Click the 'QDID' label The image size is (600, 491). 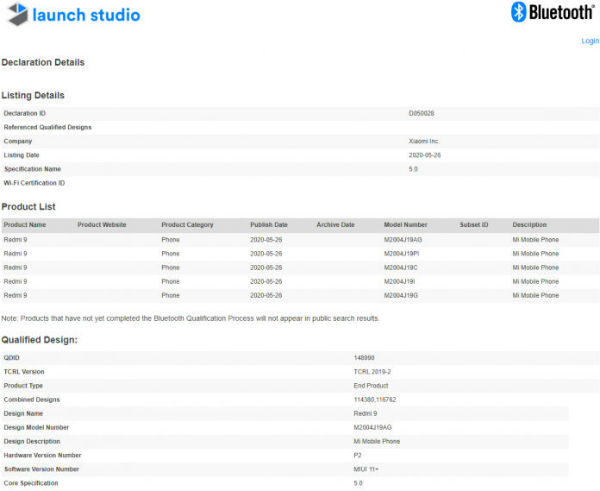(x=11, y=358)
